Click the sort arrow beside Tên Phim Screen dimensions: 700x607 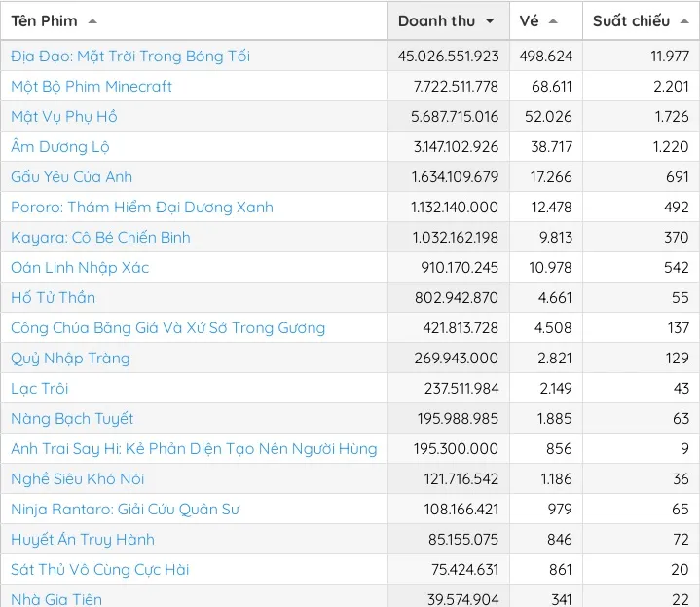(x=92, y=21)
